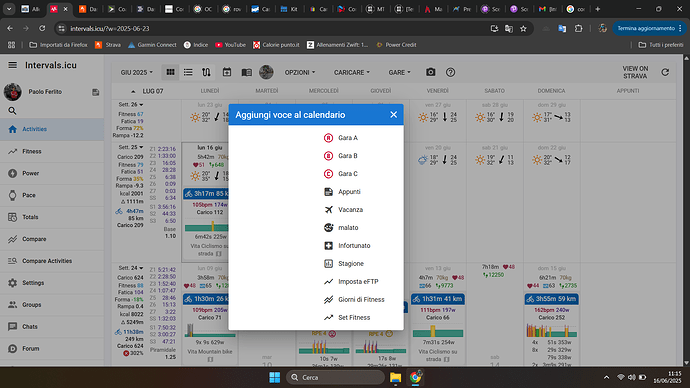Click Paolo Ferlito profile avatar
Screen dimensions: 690x388
pyautogui.click(x=12, y=92)
